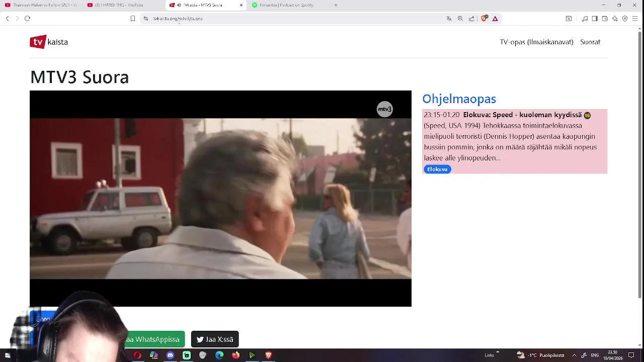Expand the system tray hidden icons chevron

pos(574,355)
